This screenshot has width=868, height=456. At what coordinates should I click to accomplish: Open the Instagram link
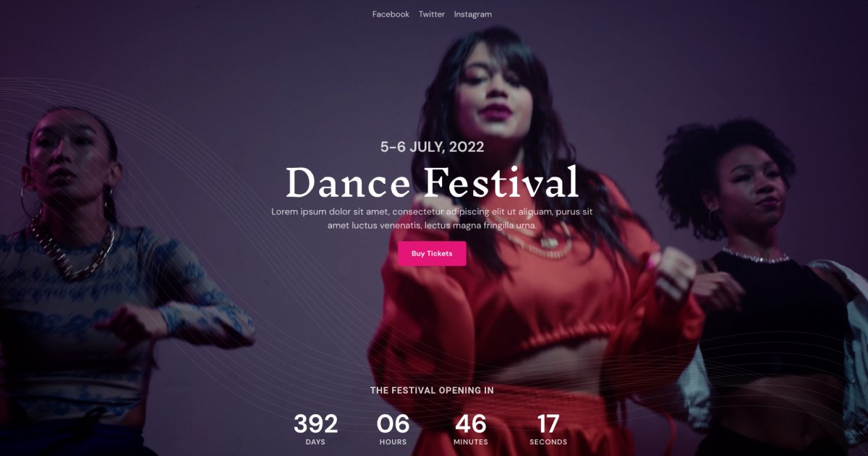pyautogui.click(x=473, y=14)
